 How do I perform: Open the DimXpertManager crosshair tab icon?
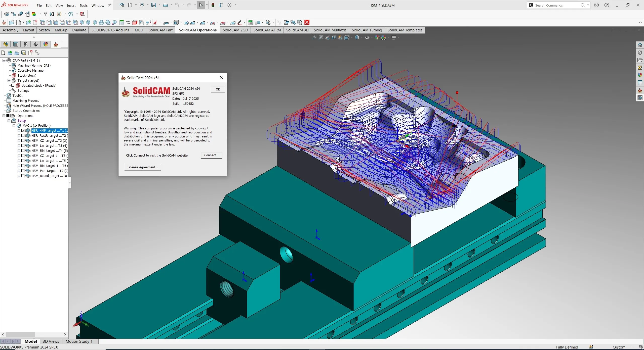pos(36,44)
